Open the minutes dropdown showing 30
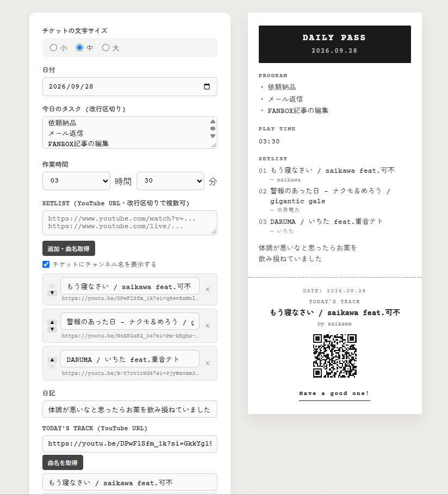 [170, 181]
